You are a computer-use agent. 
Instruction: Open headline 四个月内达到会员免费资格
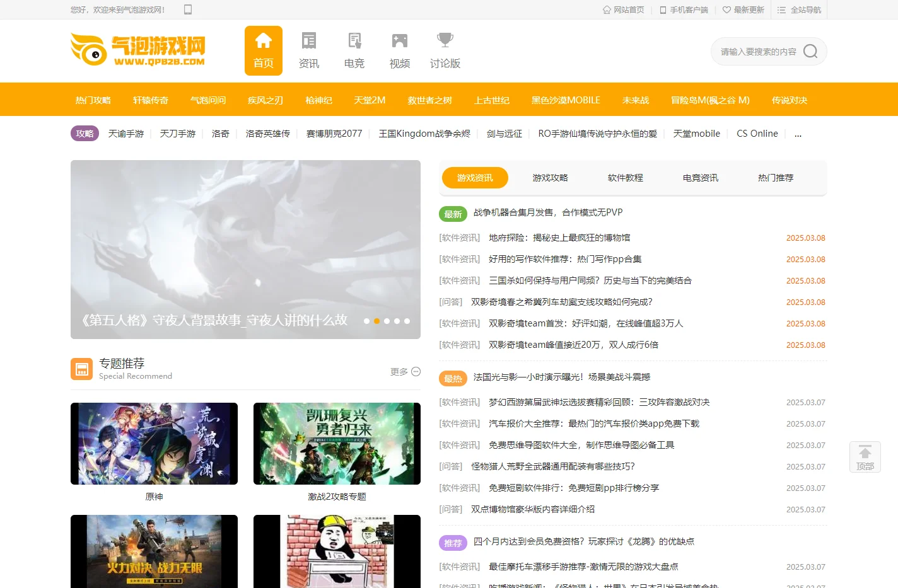point(584,541)
